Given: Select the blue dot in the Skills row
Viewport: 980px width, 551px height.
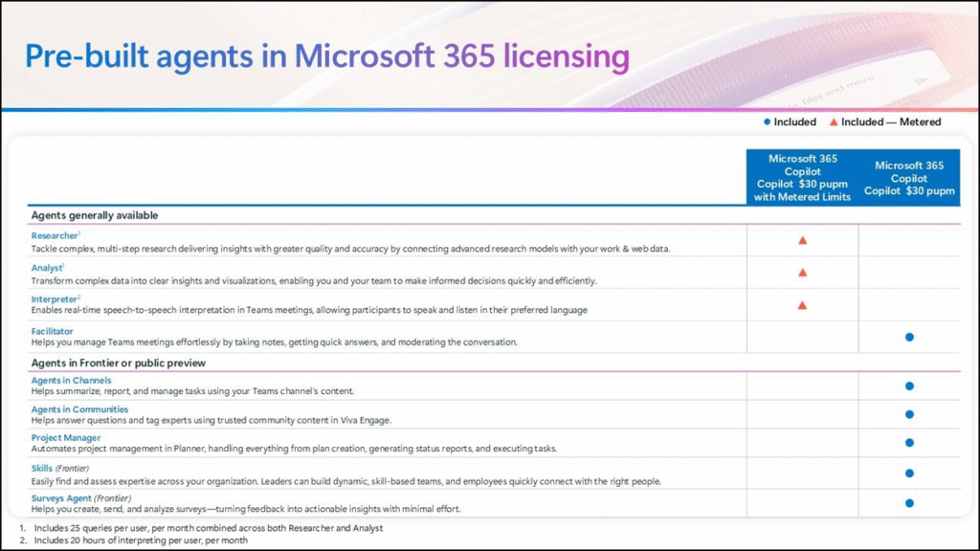Looking at the screenshot, I should click(909, 473).
